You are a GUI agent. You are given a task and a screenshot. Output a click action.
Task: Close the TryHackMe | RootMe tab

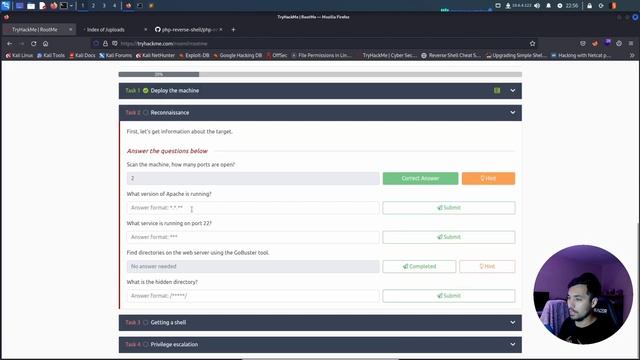click(x=70, y=29)
